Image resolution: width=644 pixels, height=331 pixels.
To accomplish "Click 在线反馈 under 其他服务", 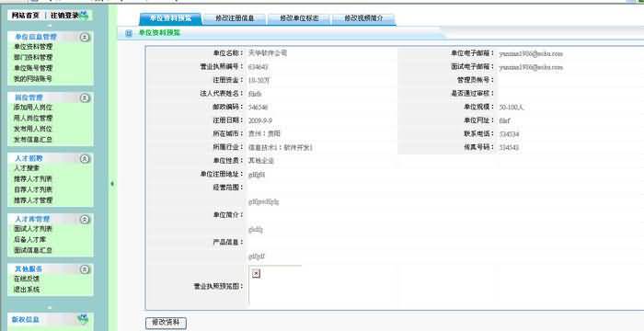I will [27, 279].
